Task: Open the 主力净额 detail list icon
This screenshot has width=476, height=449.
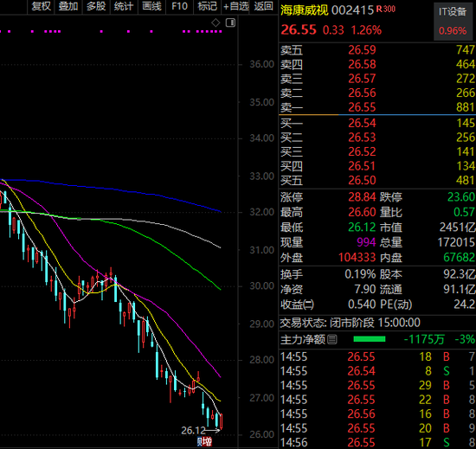Action: (332, 339)
